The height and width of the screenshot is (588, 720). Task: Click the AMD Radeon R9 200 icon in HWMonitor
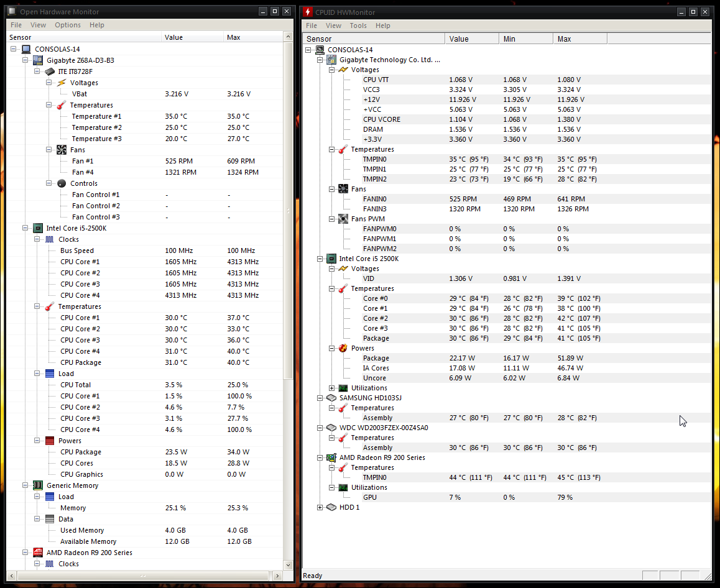(x=331, y=457)
